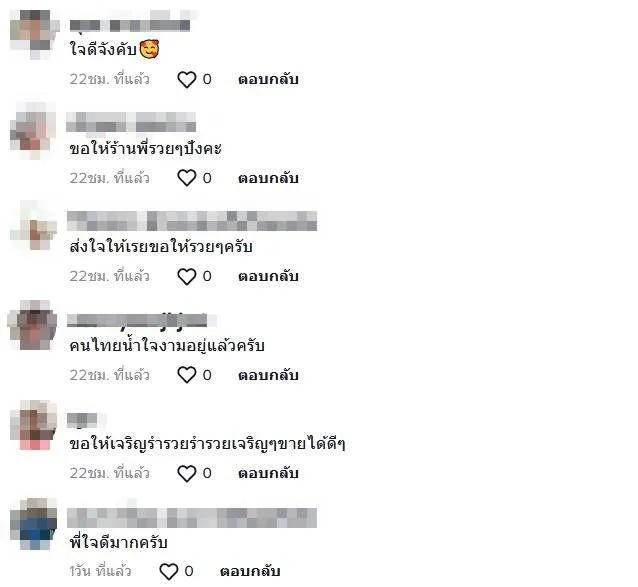Screen dimensions: 638x587
Task: Click the "1วัน ที่แล้ว" timestamp
Action: (x=100, y=571)
